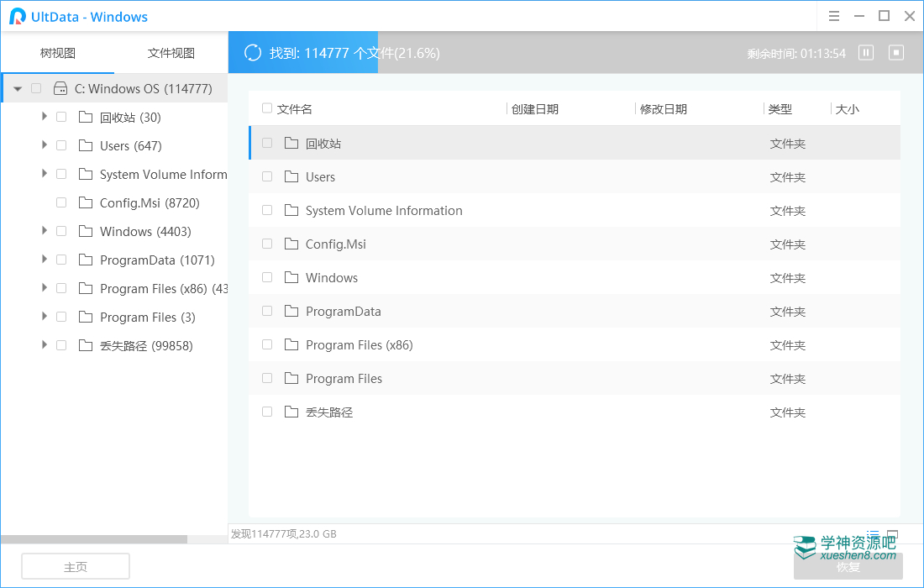This screenshot has height=588, width=924.
Task: Pause the file scan
Action: tap(866, 53)
